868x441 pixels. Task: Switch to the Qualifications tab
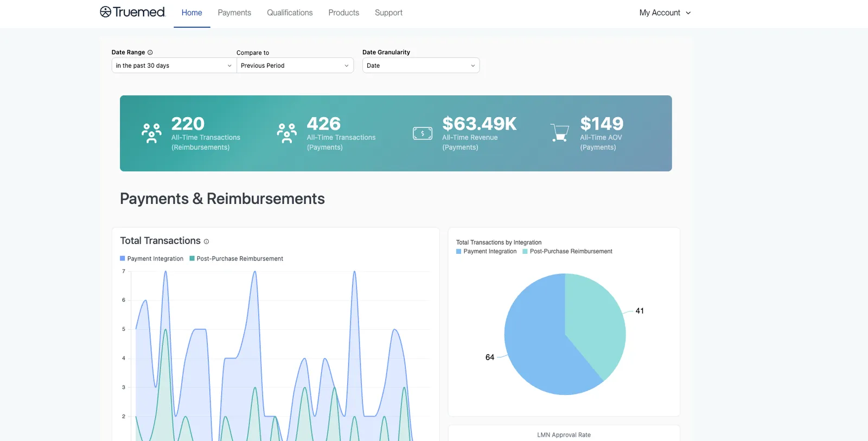(290, 12)
